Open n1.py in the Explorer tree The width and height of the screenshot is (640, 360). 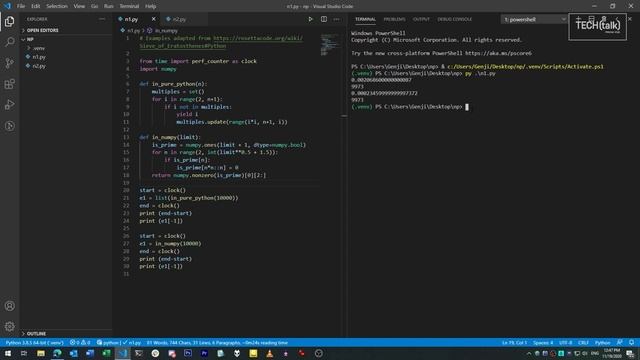click(39, 57)
